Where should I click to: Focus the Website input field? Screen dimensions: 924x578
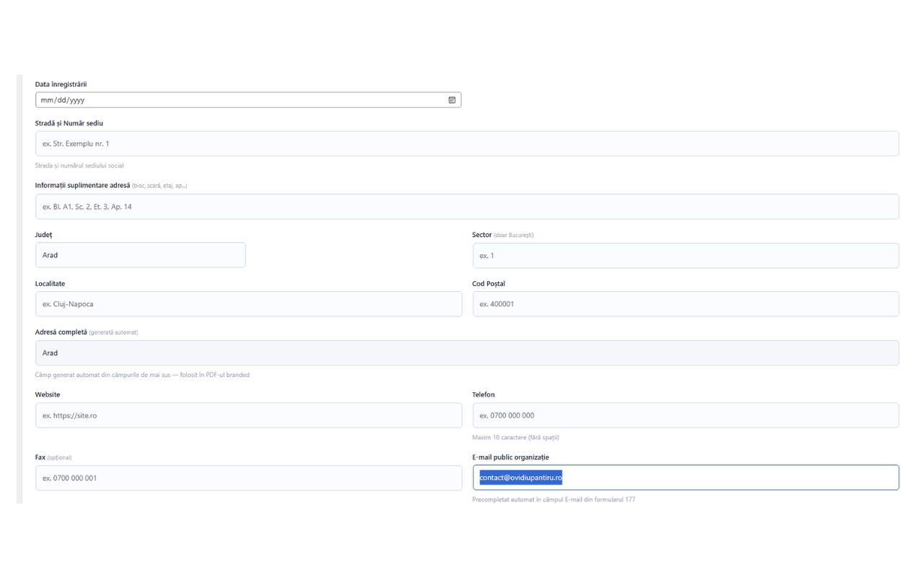[248, 415]
